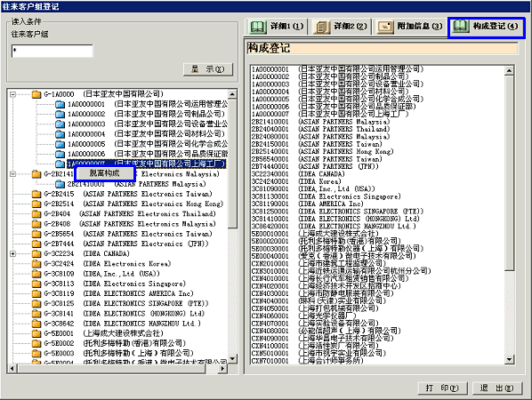Click the G-1A0000 folder icon
The image size is (532, 400).
coord(36,94)
